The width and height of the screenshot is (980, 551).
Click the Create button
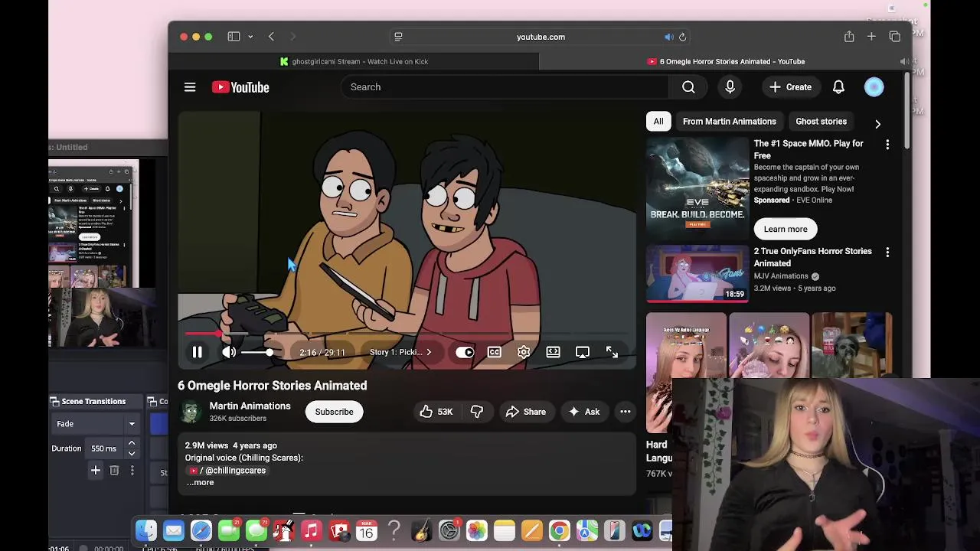tap(790, 87)
